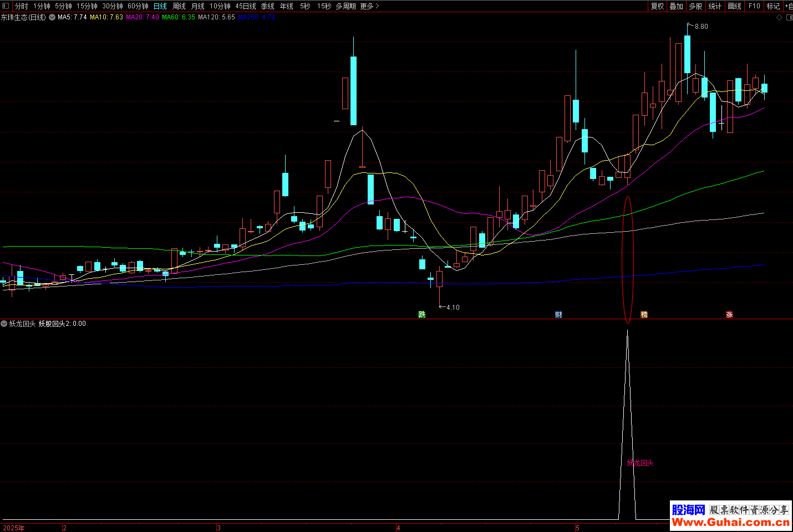Switch to 分时 view

(21, 6)
